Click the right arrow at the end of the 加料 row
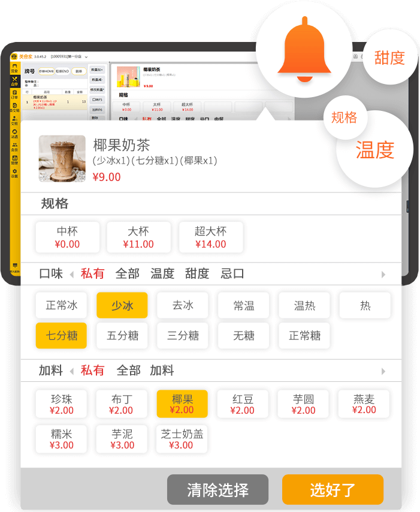The height and width of the screenshot is (512, 420). (x=383, y=371)
